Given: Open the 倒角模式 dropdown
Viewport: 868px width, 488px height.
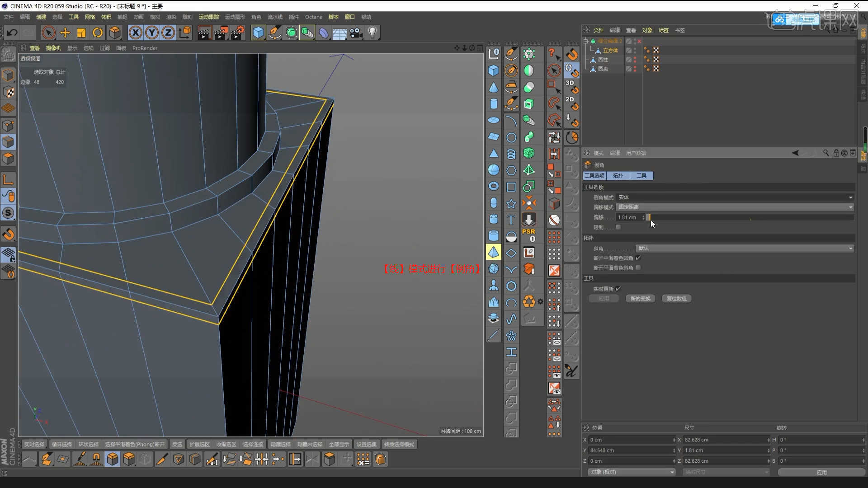Looking at the screenshot, I should tap(735, 197).
